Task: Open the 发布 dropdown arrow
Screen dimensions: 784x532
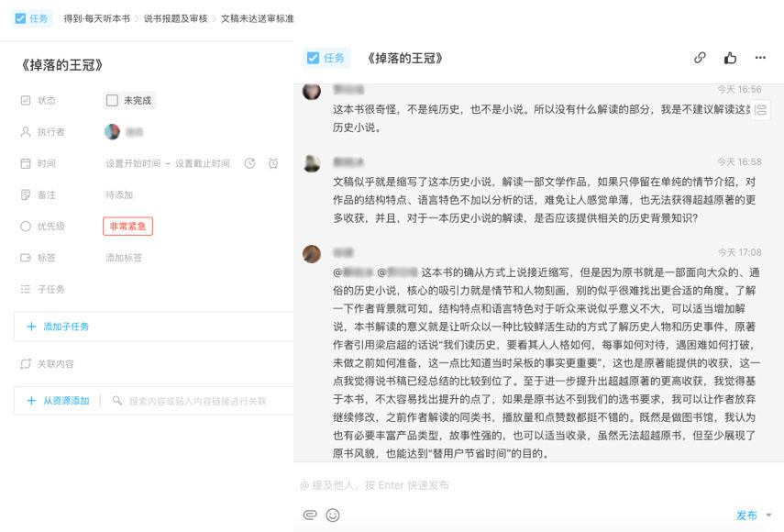Action: coord(768,515)
